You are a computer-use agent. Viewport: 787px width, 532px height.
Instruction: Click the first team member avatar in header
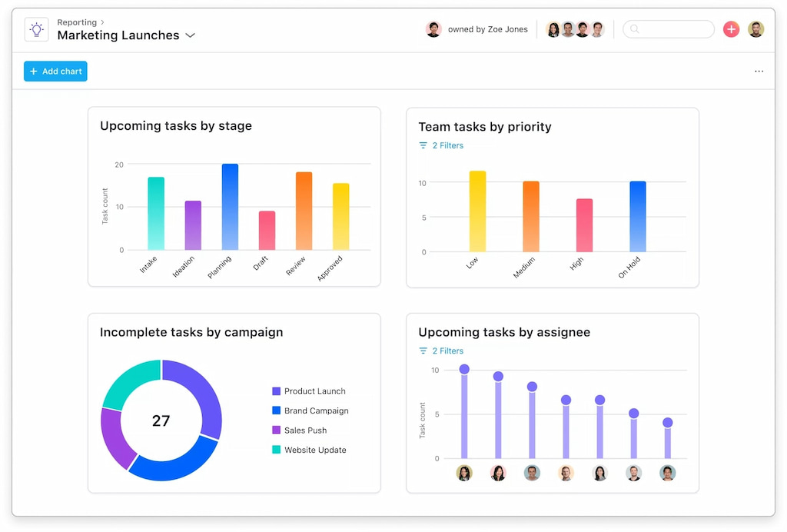[x=553, y=28]
